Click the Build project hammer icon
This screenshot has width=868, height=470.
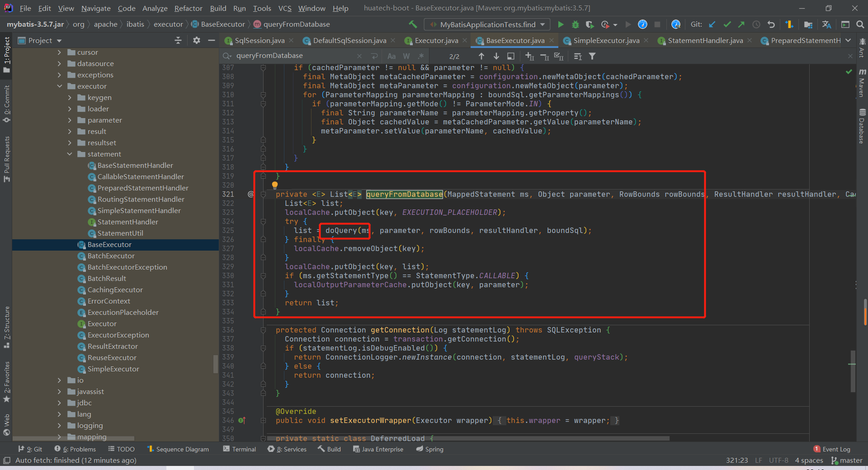[413, 24]
